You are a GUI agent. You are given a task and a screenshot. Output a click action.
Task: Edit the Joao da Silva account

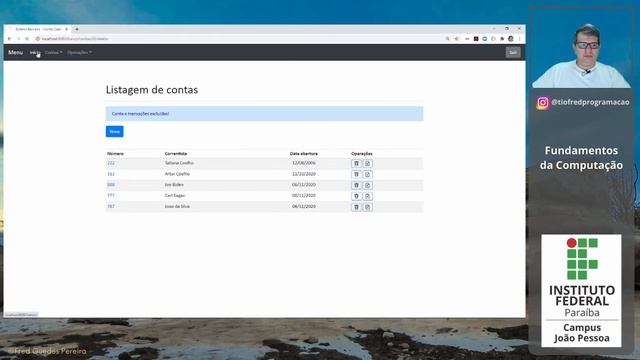click(x=367, y=207)
